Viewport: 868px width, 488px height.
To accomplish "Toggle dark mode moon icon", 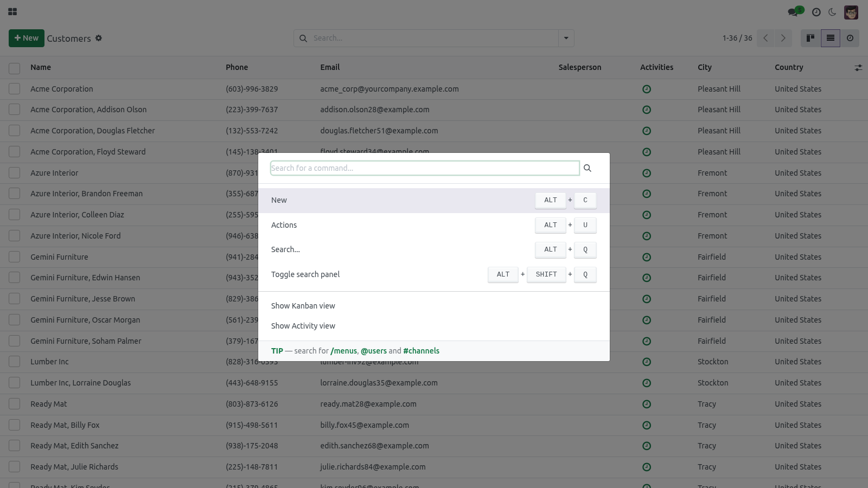I will pyautogui.click(x=832, y=12).
